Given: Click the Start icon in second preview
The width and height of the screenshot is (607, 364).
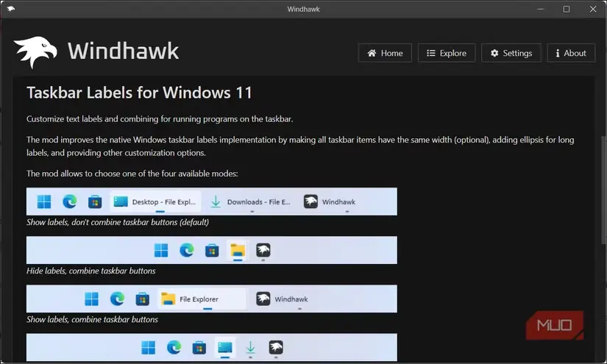Looking at the screenshot, I should [x=161, y=250].
